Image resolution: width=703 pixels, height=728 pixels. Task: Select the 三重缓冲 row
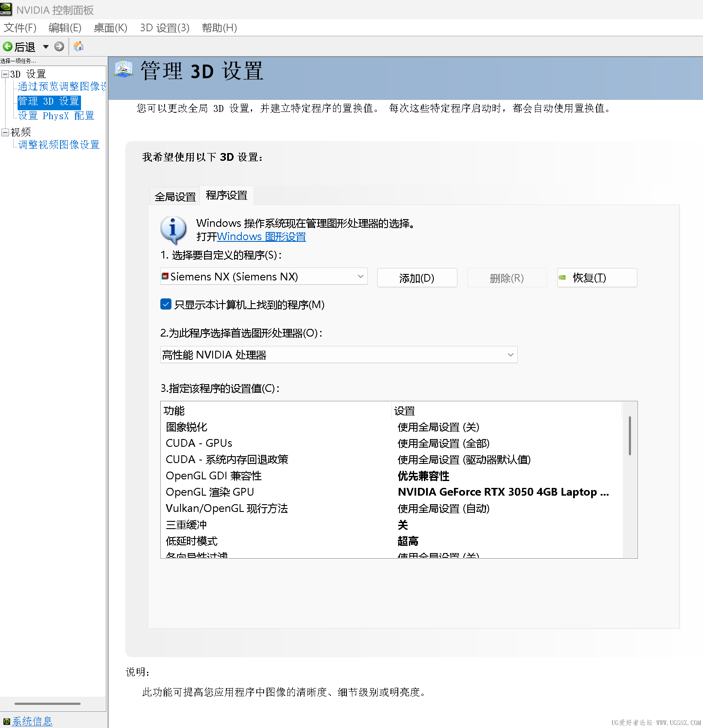pyautogui.click(x=392, y=525)
